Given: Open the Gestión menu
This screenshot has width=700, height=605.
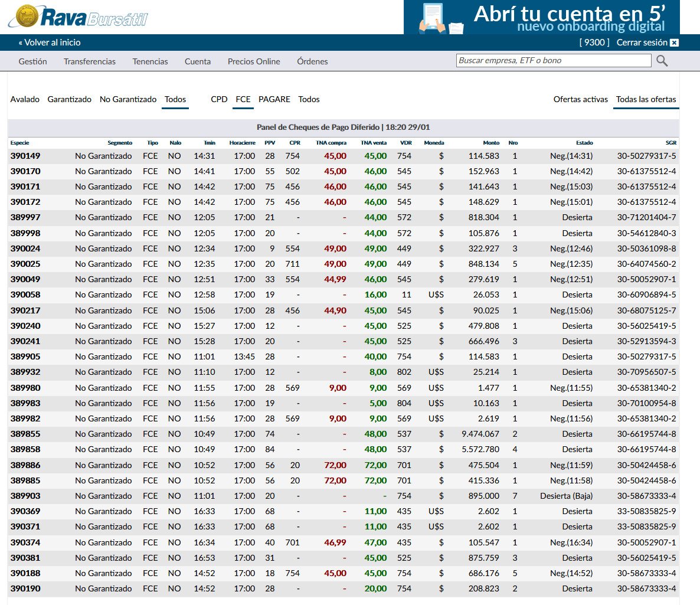Looking at the screenshot, I should [32, 61].
